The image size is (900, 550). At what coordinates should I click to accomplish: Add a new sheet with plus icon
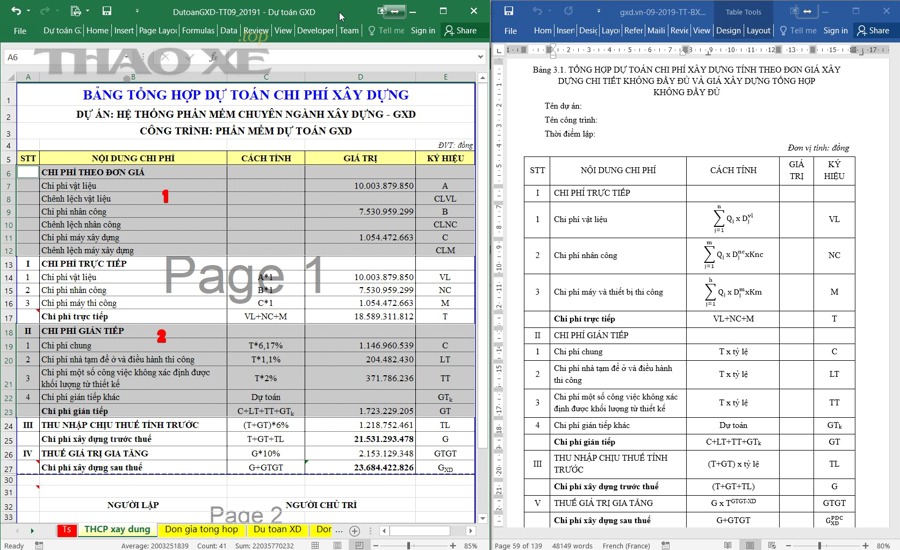[x=355, y=530]
